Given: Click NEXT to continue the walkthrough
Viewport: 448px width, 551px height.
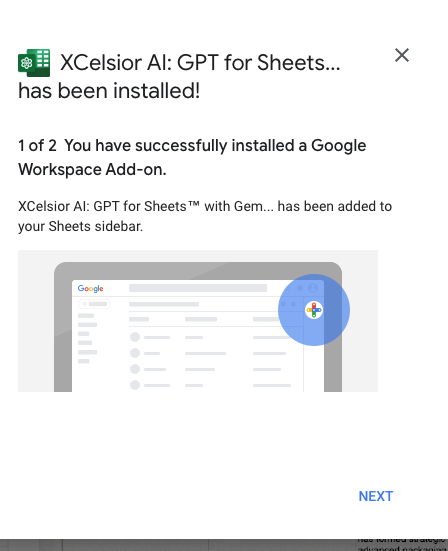Looking at the screenshot, I should coord(376,496).
